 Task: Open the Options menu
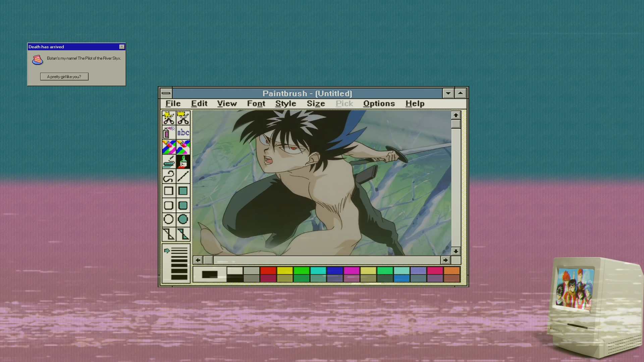[379, 104]
